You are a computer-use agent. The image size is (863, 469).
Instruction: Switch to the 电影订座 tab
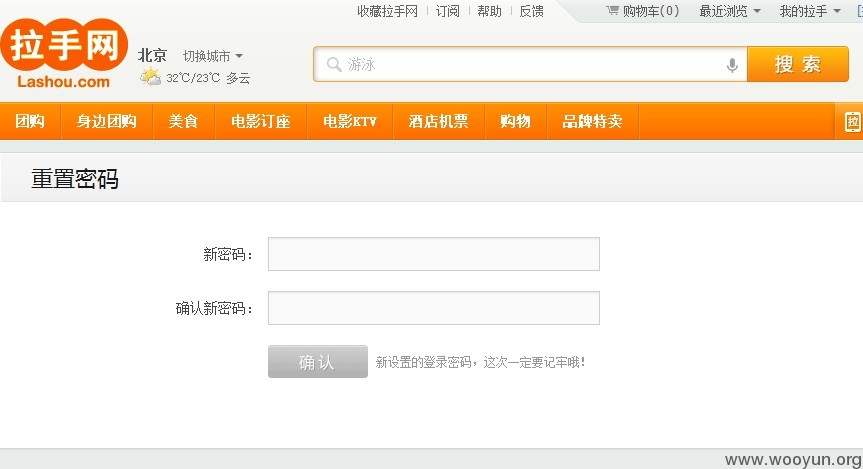coord(261,121)
